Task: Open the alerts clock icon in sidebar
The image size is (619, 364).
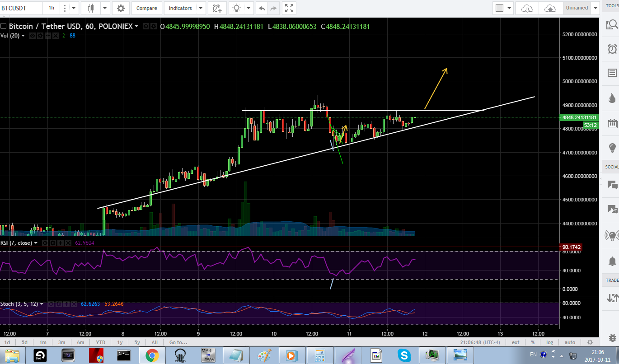Action: point(612,49)
